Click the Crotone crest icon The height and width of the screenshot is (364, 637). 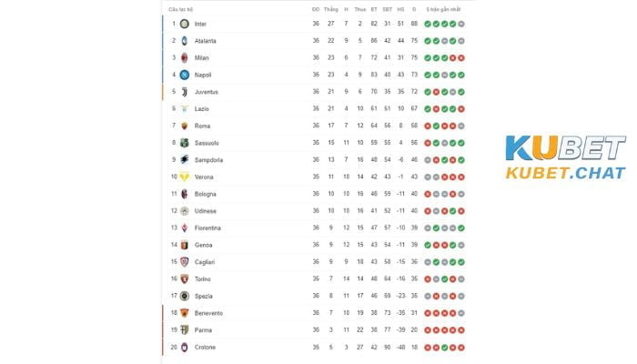point(185,348)
